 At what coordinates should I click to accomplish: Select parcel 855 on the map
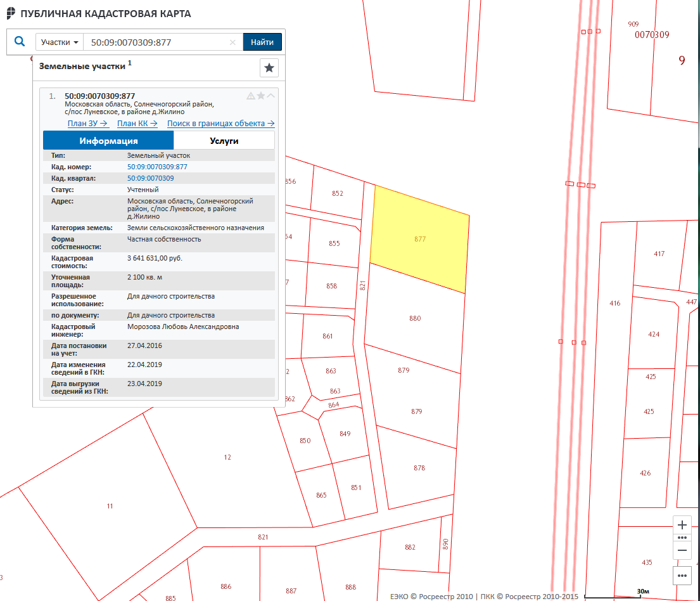(334, 243)
